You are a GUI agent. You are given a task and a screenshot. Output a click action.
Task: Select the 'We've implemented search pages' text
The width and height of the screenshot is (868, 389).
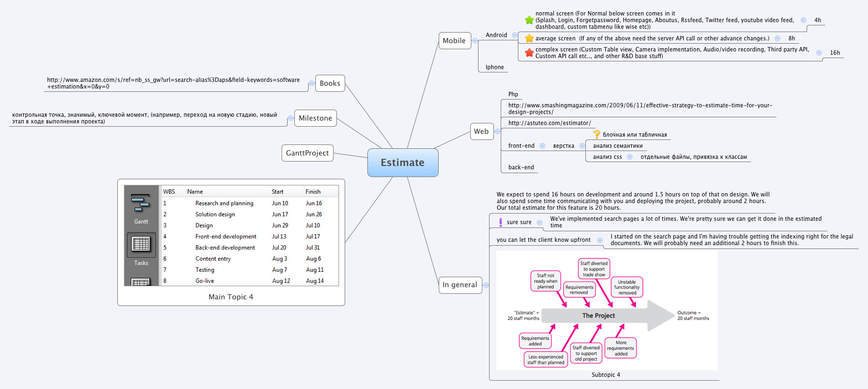(x=685, y=222)
